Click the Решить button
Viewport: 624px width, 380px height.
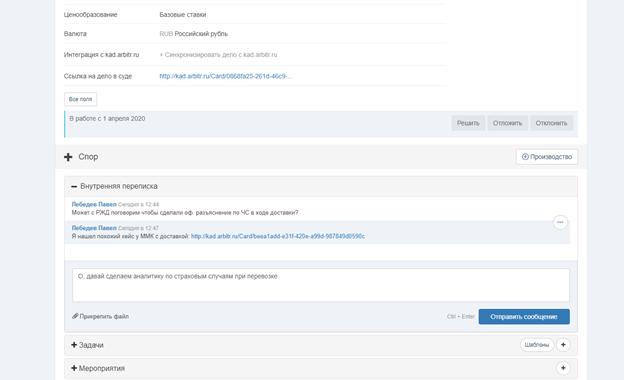point(468,123)
